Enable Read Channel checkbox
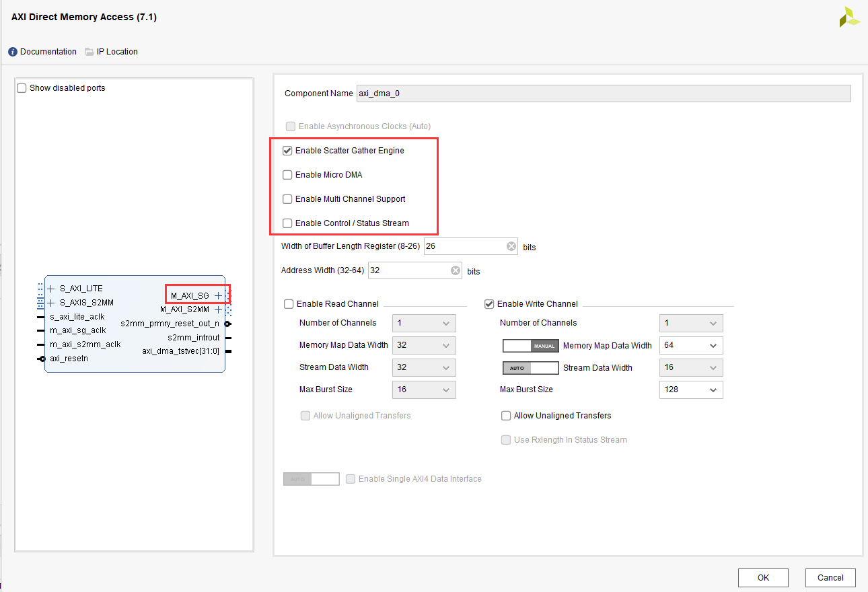The height and width of the screenshot is (592, 868). tap(289, 304)
